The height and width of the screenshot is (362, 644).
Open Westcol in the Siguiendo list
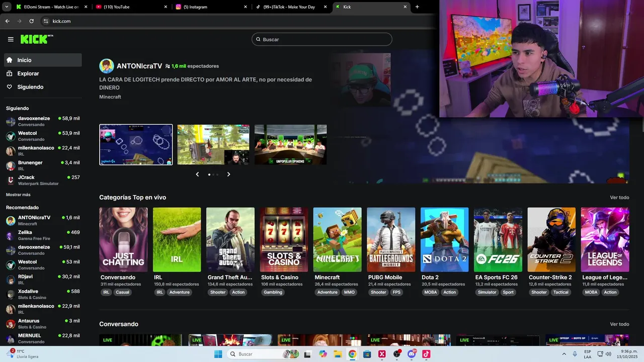(43, 136)
